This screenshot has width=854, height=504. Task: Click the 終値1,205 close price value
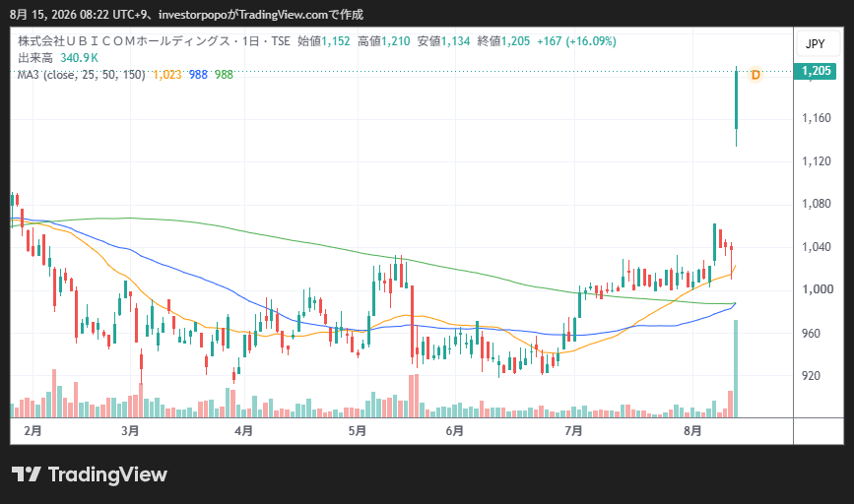click(x=503, y=41)
